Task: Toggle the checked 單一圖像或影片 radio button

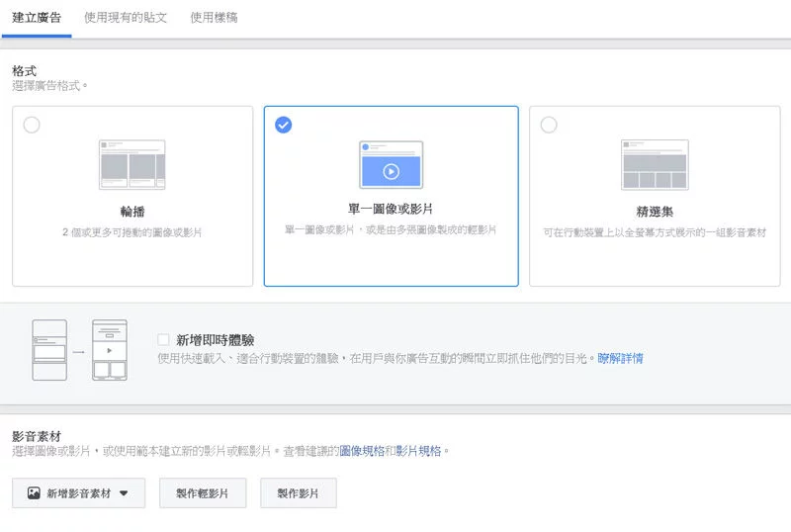Action: pos(283,125)
